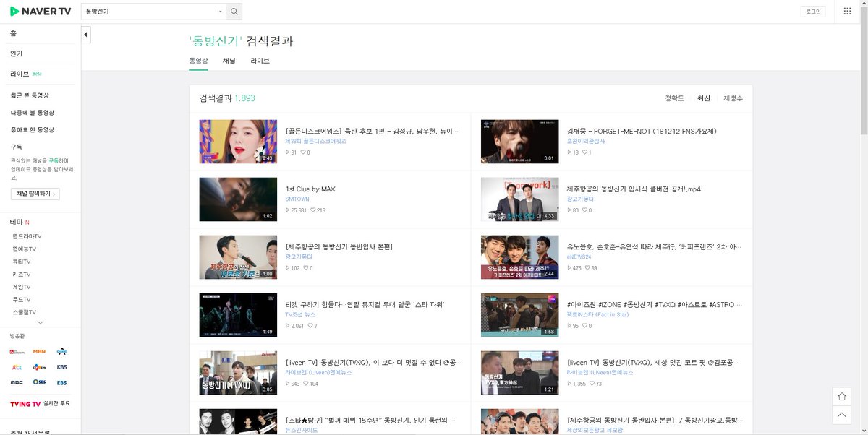
Task: Open 팩트iN스타 channel link
Action: tap(598, 314)
